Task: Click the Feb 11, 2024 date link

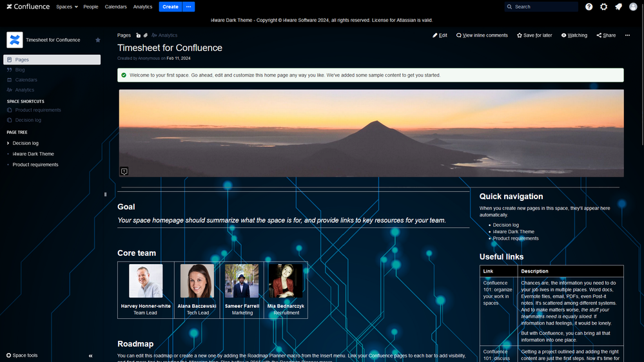Action: [x=179, y=58]
